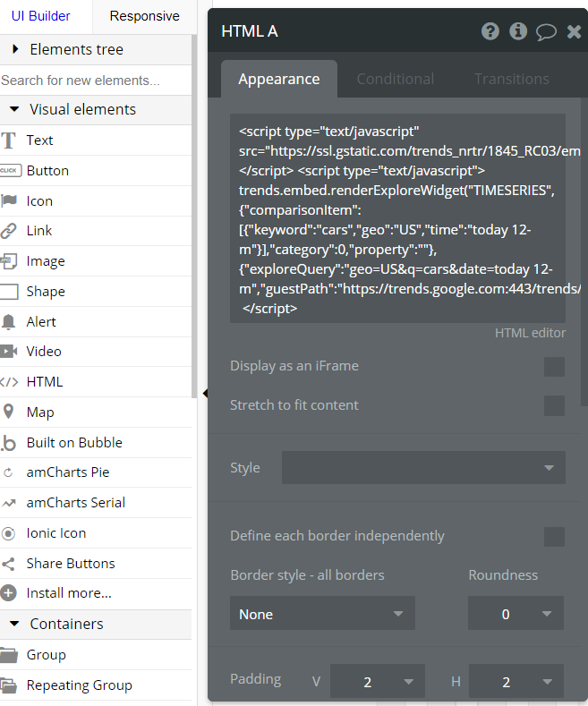Viewport: 588px width, 706px height.
Task: Click the Repeating Group icon
Action: (9, 685)
